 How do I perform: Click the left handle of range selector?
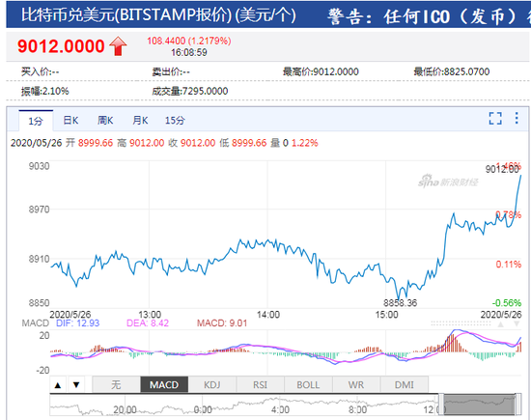[x=441, y=405]
